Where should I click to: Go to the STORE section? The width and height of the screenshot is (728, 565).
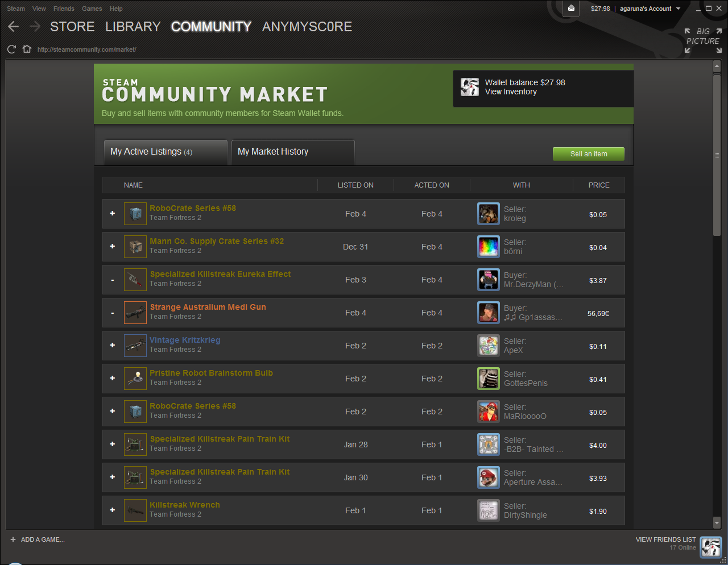(x=72, y=27)
